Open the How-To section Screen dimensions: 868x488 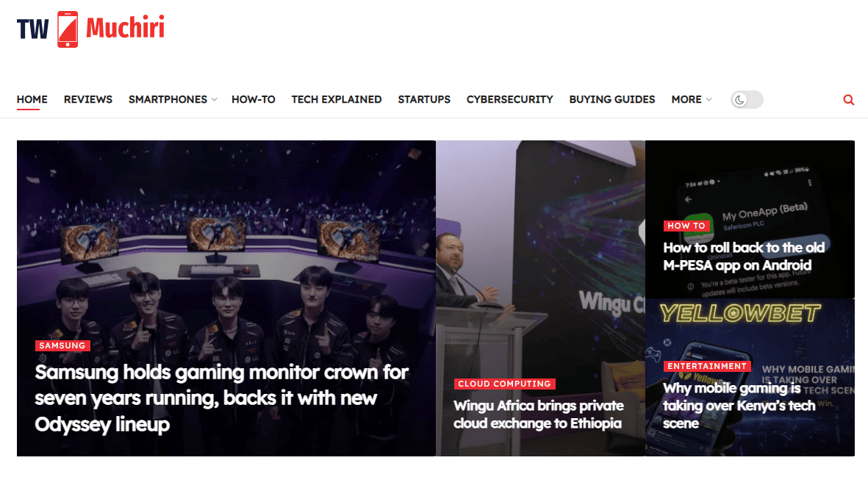(254, 99)
